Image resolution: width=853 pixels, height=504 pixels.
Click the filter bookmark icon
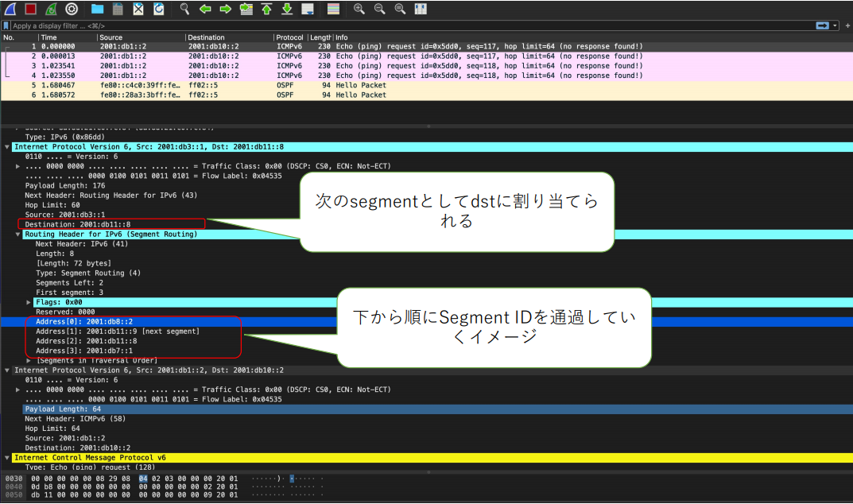(6, 25)
